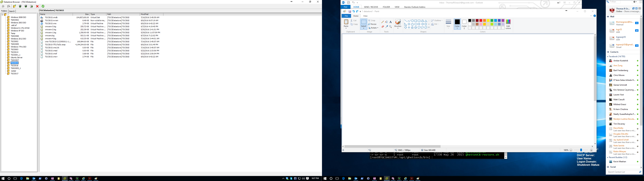
Task: Click download from datastore icon
Action: click(x=26, y=6)
